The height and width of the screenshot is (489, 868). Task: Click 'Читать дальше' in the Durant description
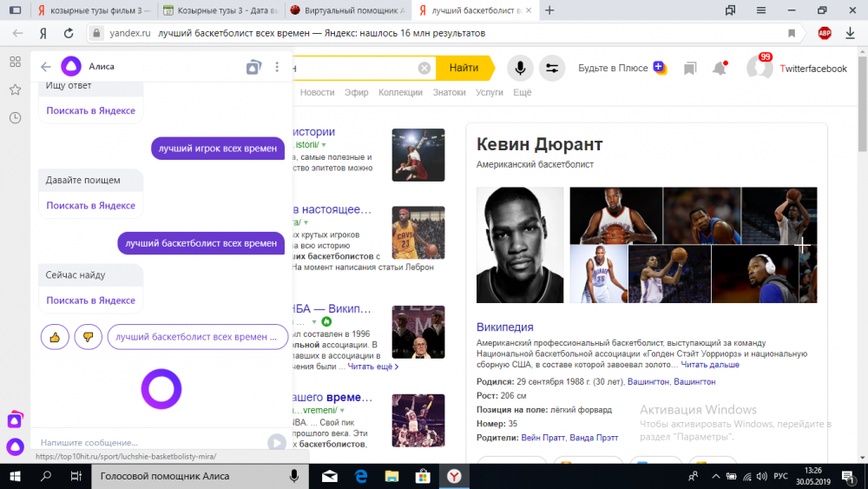coord(710,365)
